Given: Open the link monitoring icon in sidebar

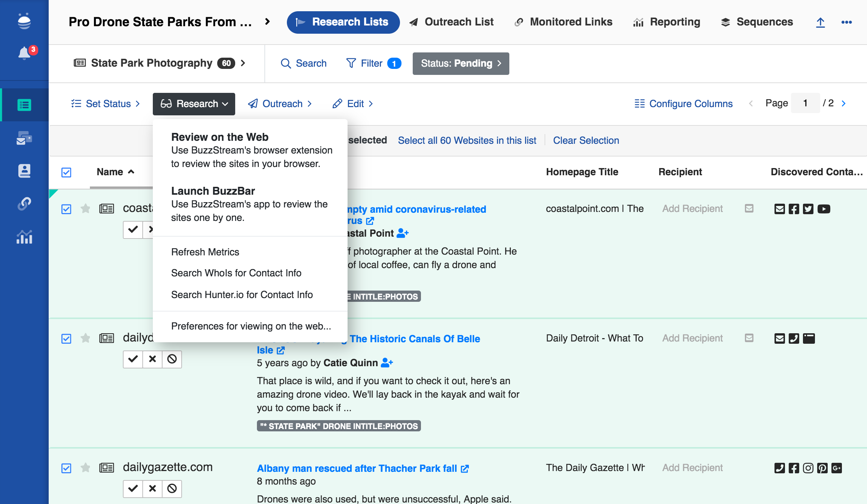Looking at the screenshot, I should tap(24, 204).
